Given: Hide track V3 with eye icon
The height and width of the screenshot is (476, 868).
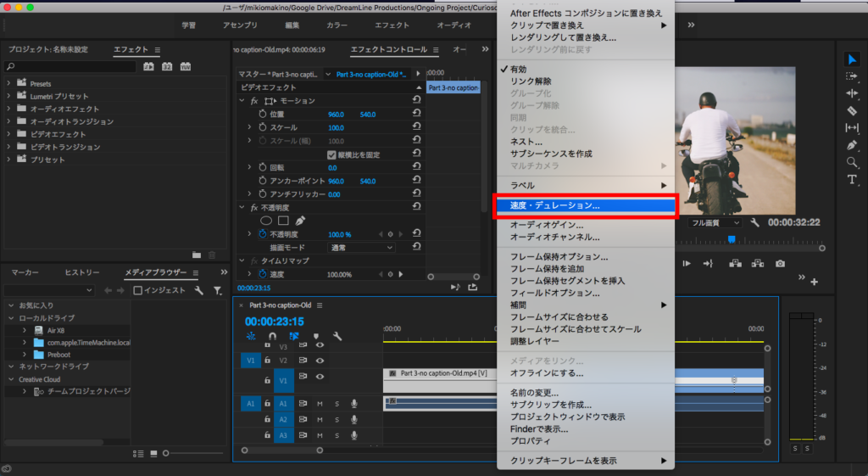Looking at the screenshot, I should pyautogui.click(x=320, y=345).
